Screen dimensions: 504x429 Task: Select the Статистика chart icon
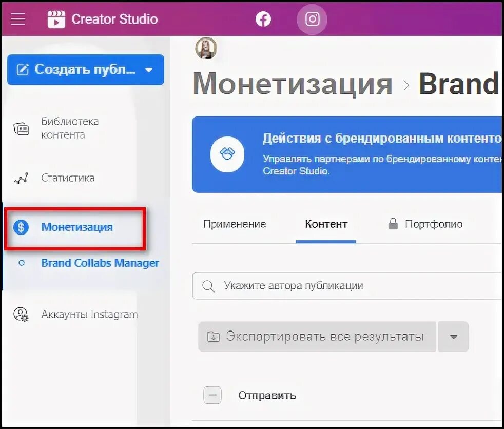pyautogui.click(x=21, y=178)
